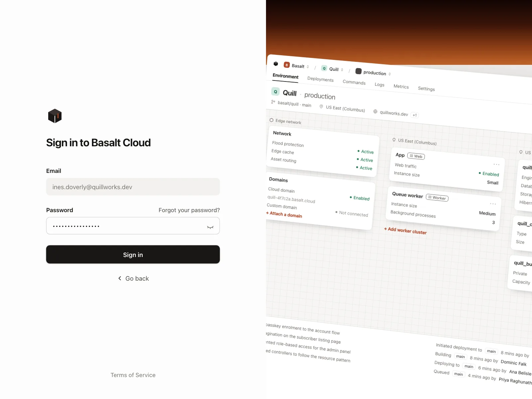The height and width of the screenshot is (399, 532).
Task: Click the branch icon beside basalt/quill · main
Action: point(273,102)
